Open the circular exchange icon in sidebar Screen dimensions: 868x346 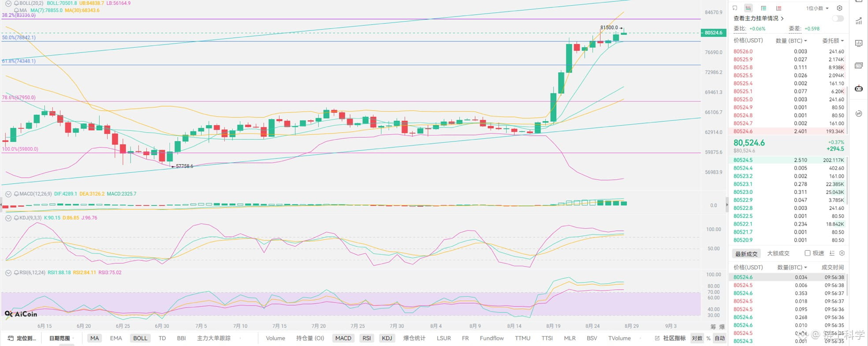(859, 114)
